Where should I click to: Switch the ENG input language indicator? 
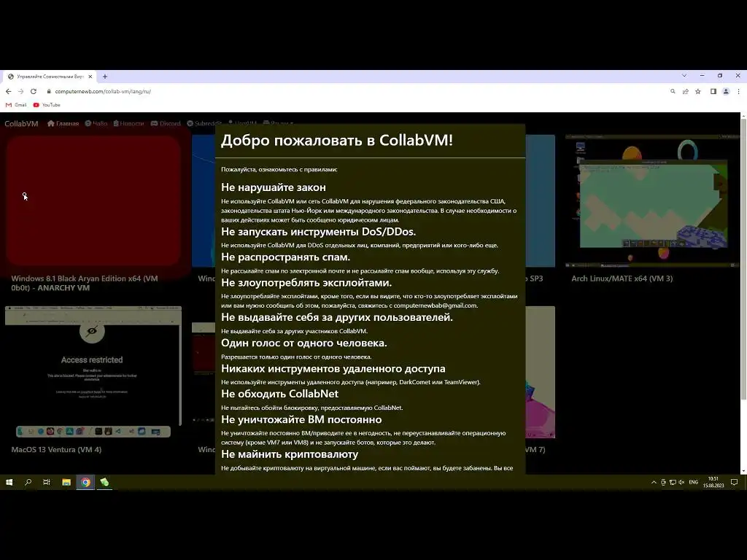694,483
